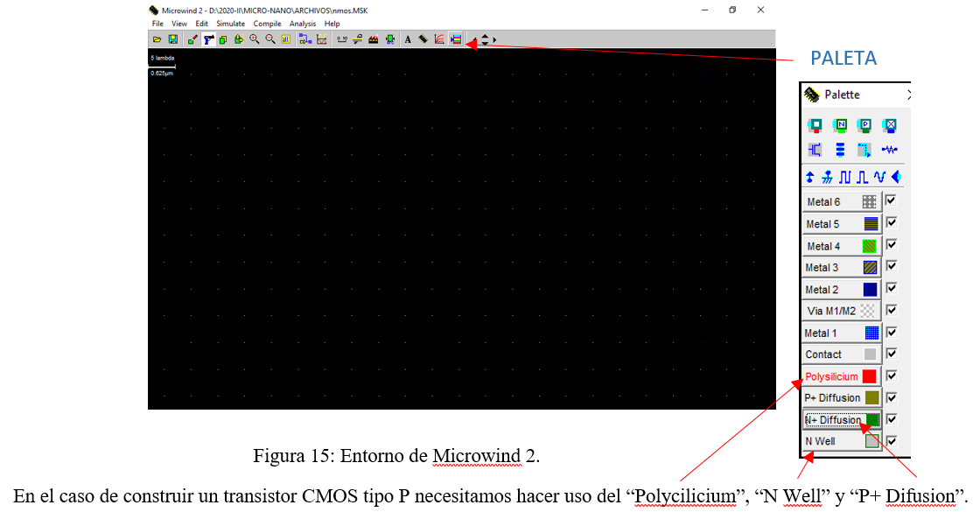The height and width of the screenshot is (512, 980).
Task: Select the Delete gun tool icon
Action: point(208,39)
